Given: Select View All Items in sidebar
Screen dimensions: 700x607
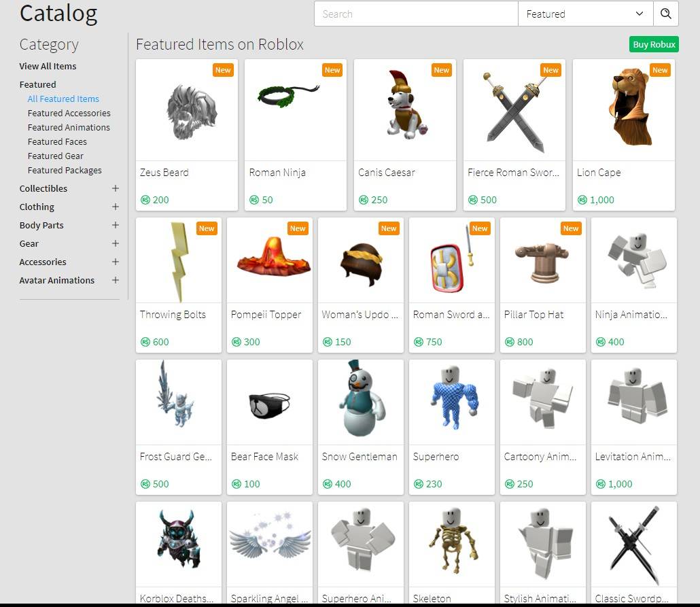Looking at the screenshot, I should [x=48, y=66].
